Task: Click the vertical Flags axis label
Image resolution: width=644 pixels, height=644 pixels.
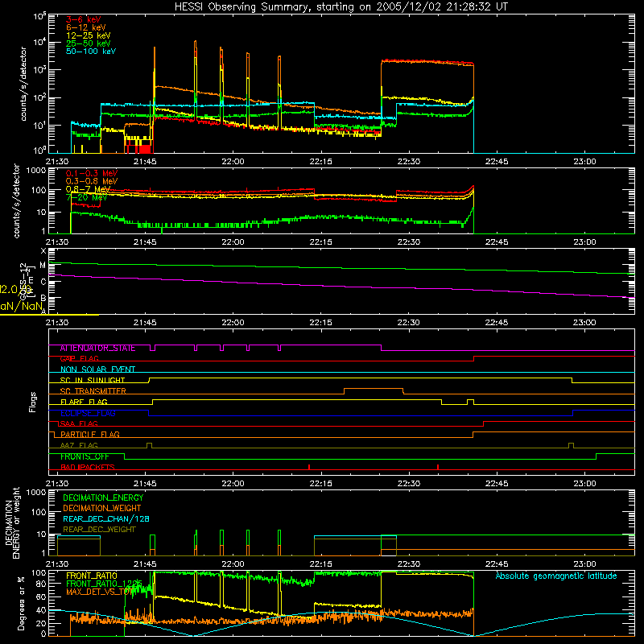Action: pyautogui.click(x=33, y=402)
